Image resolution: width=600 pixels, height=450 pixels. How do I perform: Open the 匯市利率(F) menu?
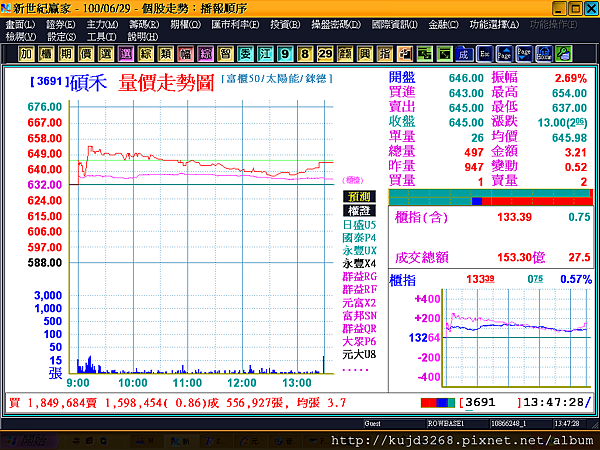(x=235, y=24)
